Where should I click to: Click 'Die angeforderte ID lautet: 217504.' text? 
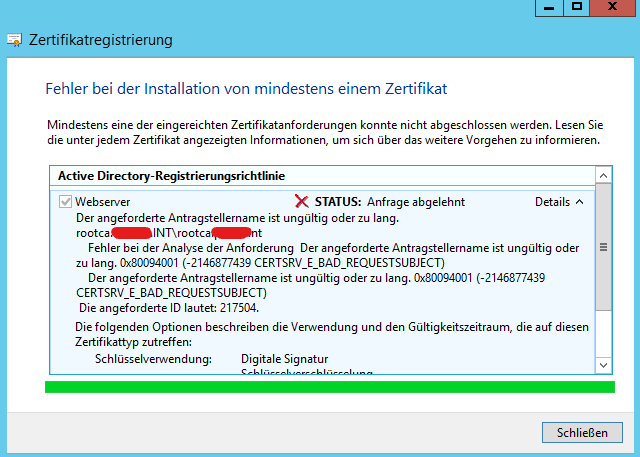point(169,308)
